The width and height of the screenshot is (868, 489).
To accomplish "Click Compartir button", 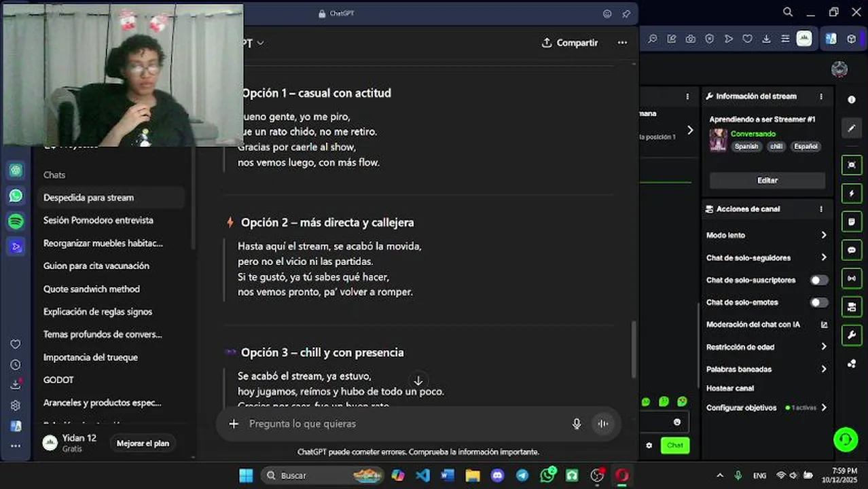I will click(x=570, y=43).
